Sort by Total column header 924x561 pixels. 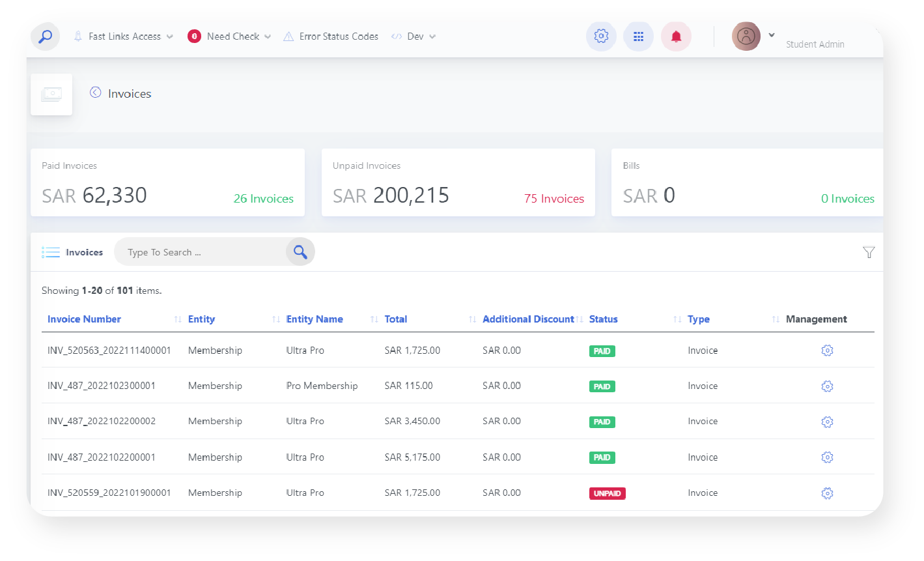[396, 319]
